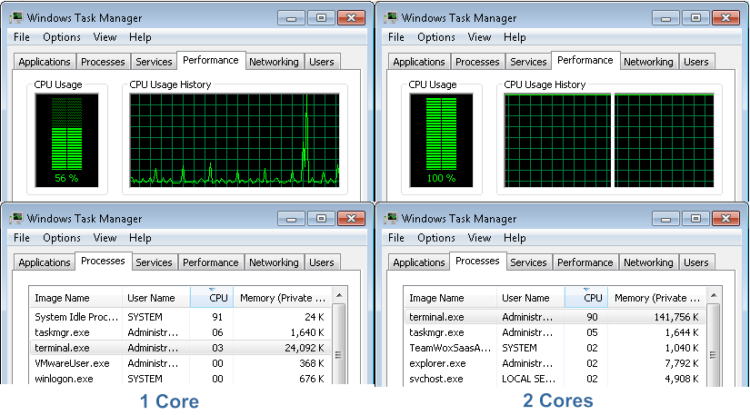This screenshot has height=415, width=750.
Task: Open Users tab in top-left window
Action: point(321,62)
